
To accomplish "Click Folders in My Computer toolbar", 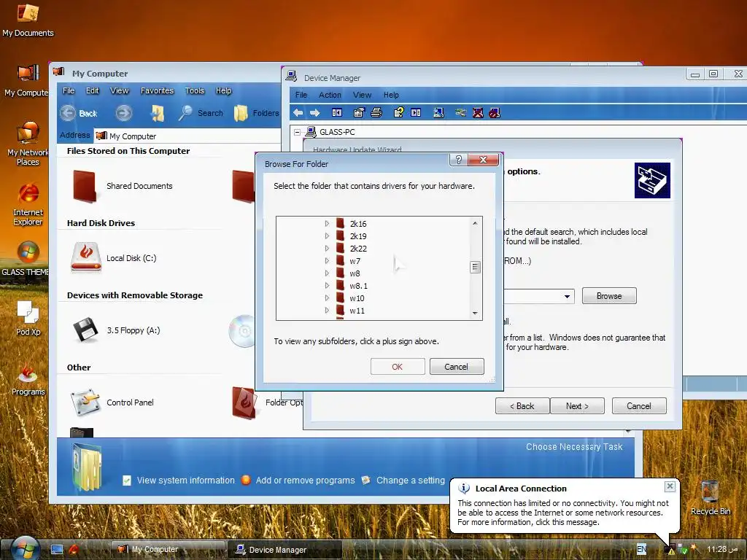I will coord(256,113).
